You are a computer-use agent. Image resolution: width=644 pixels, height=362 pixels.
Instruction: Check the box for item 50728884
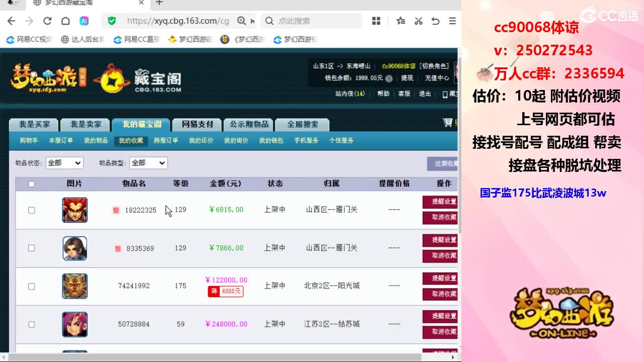pos(31,324)
